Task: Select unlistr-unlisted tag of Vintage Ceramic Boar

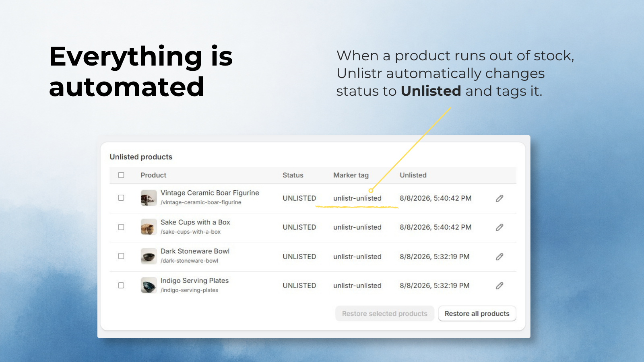Action: (x=357, y=198)
